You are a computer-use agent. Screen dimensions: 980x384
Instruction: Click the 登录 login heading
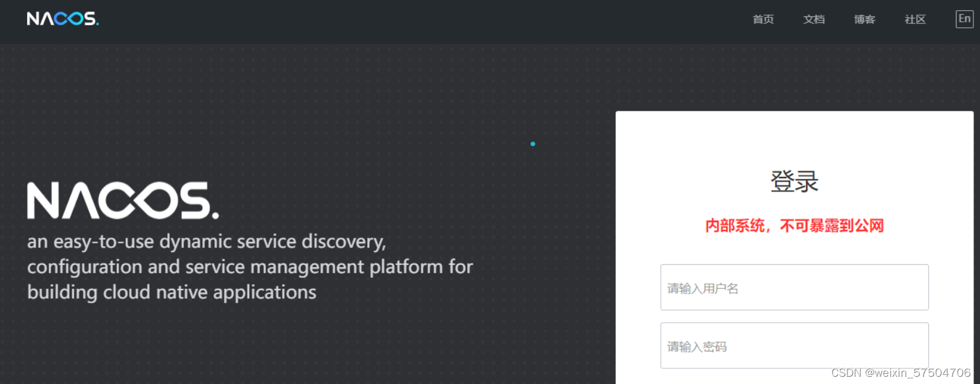[794, 181]
